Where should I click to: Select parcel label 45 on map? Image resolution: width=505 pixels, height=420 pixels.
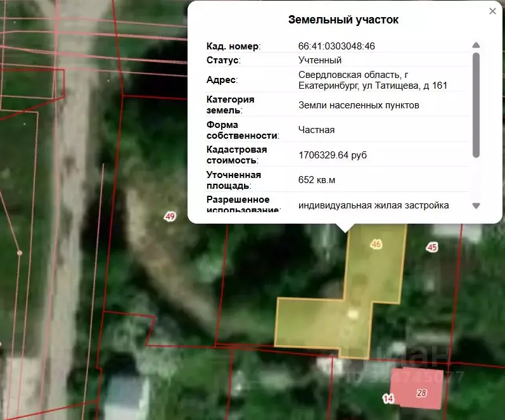(432, 247)
